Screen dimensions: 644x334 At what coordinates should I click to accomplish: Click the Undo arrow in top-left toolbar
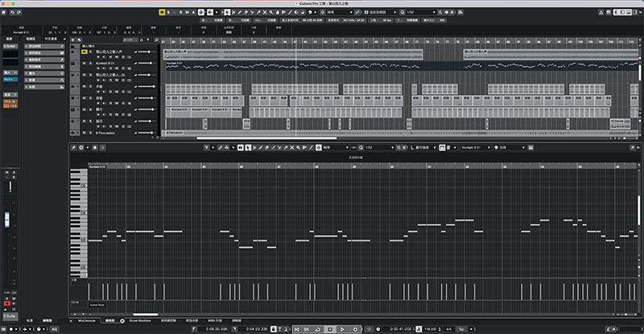coord(12,12)
